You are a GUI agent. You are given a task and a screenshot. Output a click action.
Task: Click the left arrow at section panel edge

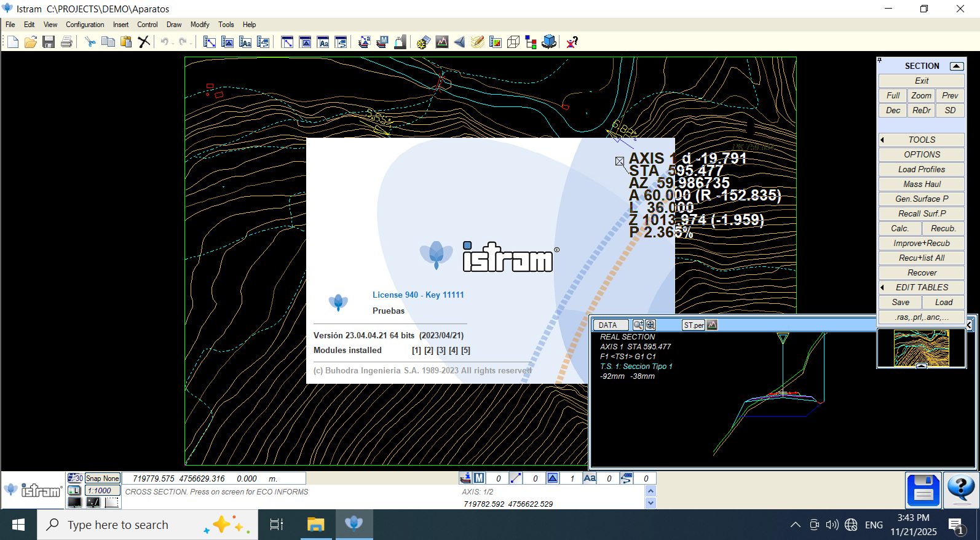pyautogui.click(x=969, y=325)
